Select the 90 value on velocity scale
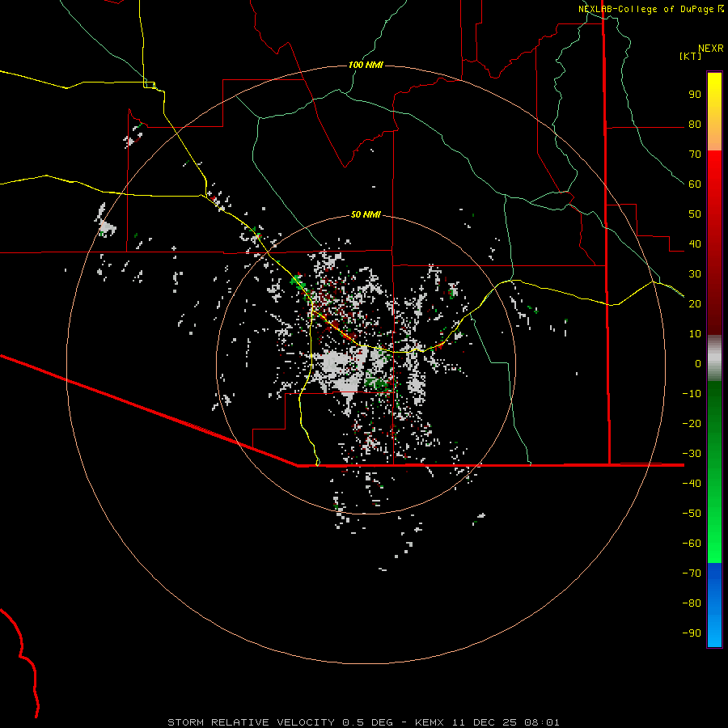Viewport: 728px width, 728px height. point(695,95)
